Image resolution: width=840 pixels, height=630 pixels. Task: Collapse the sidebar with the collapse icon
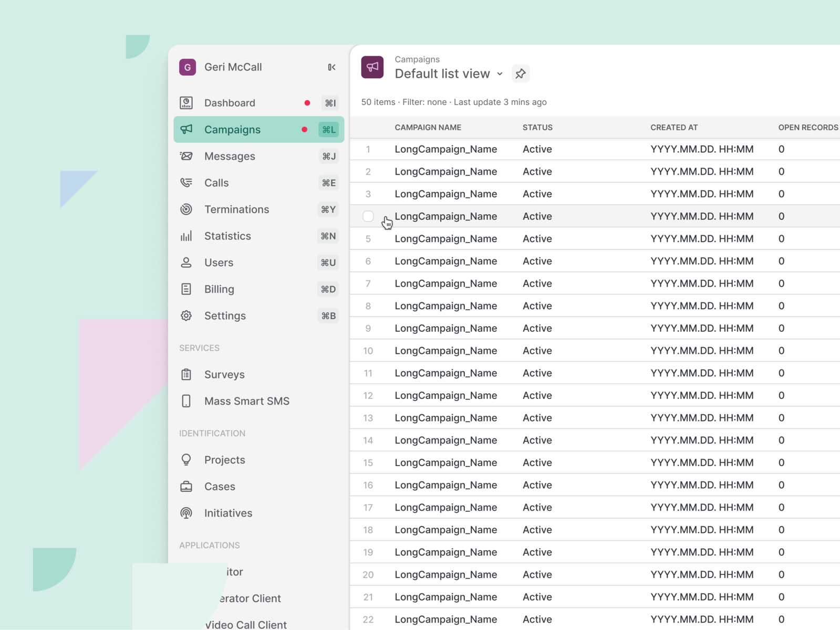coord(331,67)
